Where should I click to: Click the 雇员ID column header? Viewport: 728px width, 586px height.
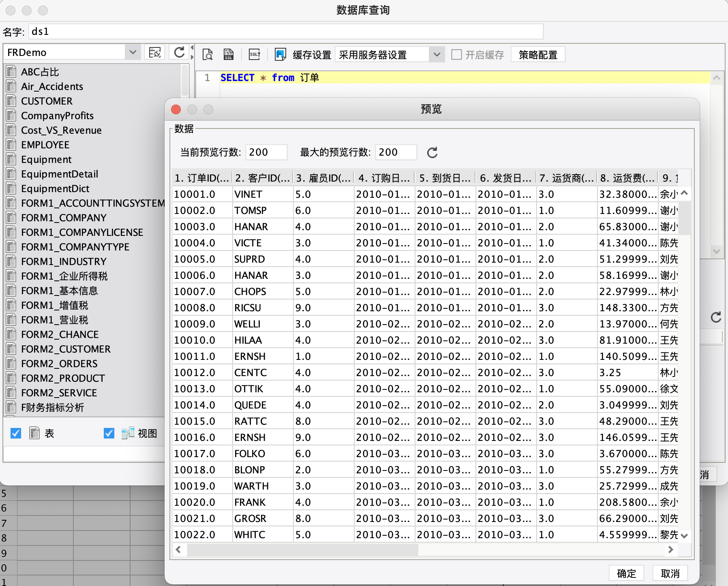tap(323, 178)
